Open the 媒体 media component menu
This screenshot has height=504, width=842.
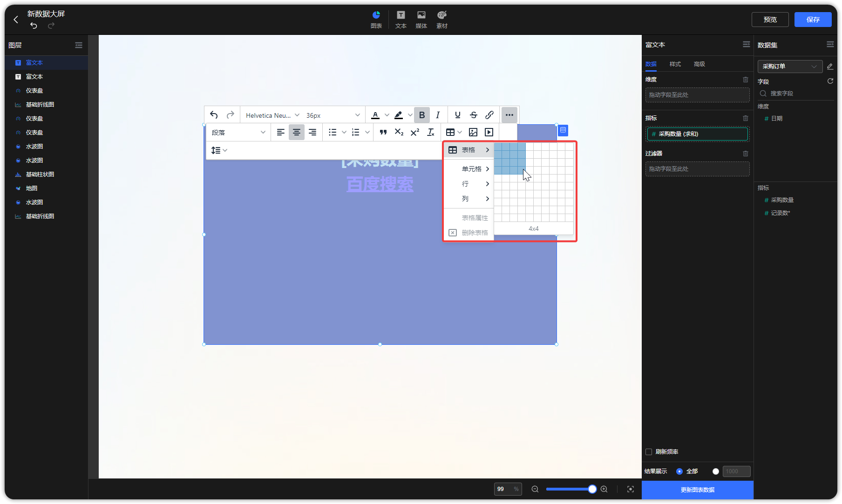tap(421, 20)
